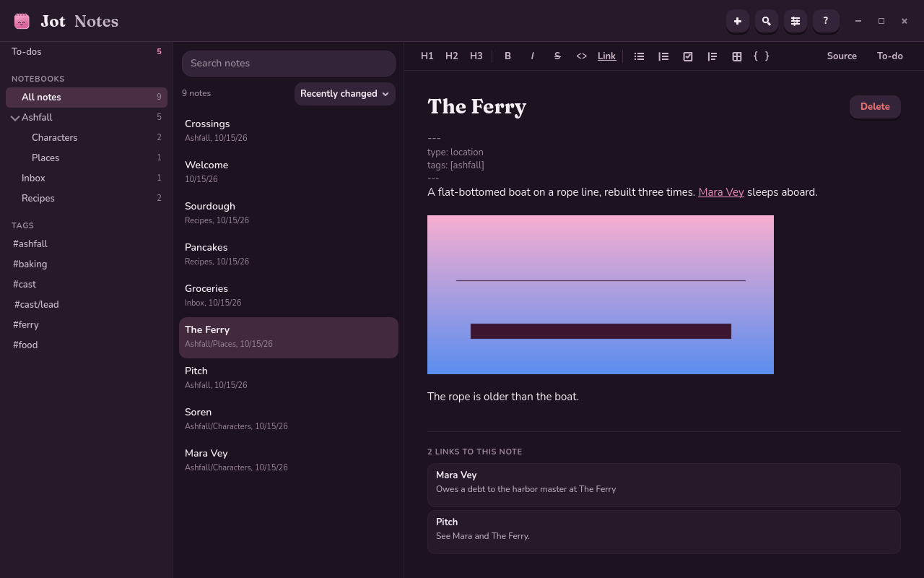
Task: Open the search magnifier icon in title bar
Action: click(x=766, y=21)
